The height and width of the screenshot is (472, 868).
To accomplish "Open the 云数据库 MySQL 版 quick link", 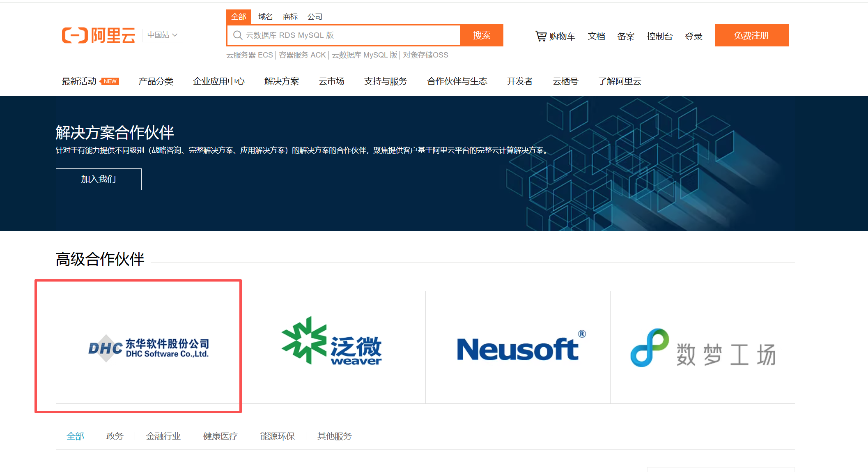I will point(365,55).
